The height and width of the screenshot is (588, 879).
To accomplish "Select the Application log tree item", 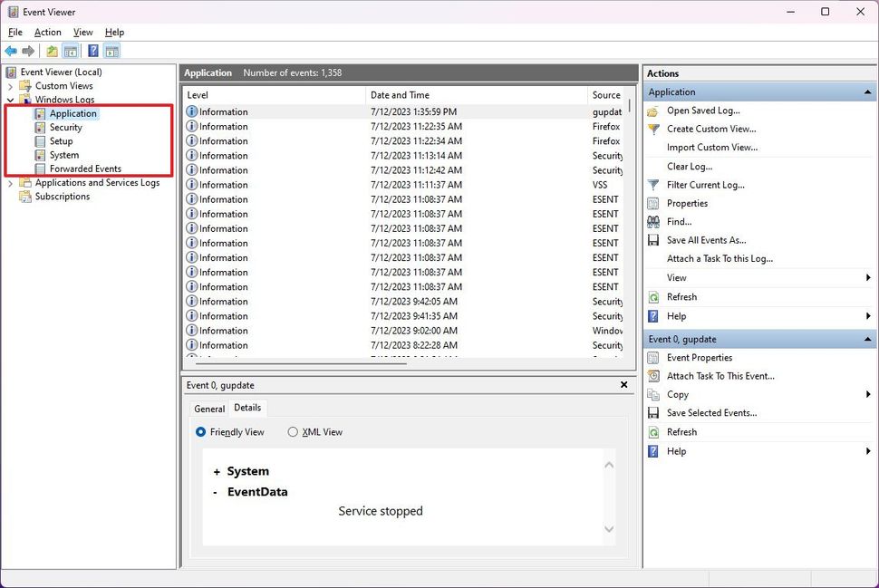I will click(x=72, y=114).
